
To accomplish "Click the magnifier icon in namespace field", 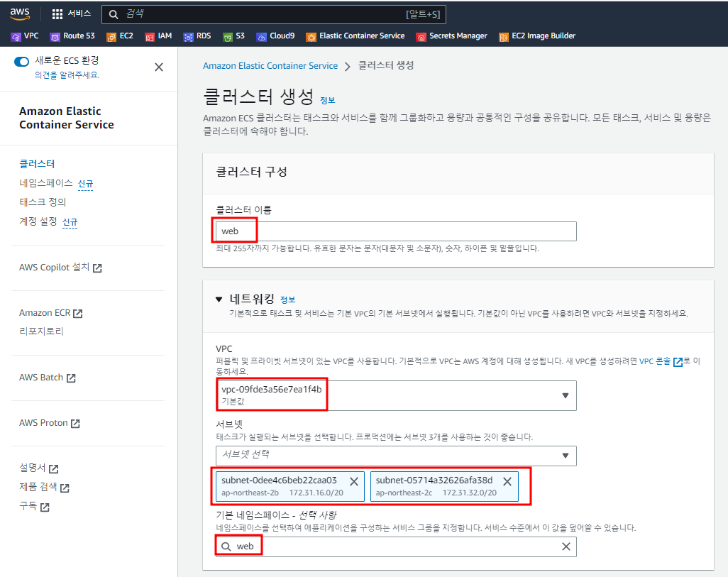I will 226,546.
